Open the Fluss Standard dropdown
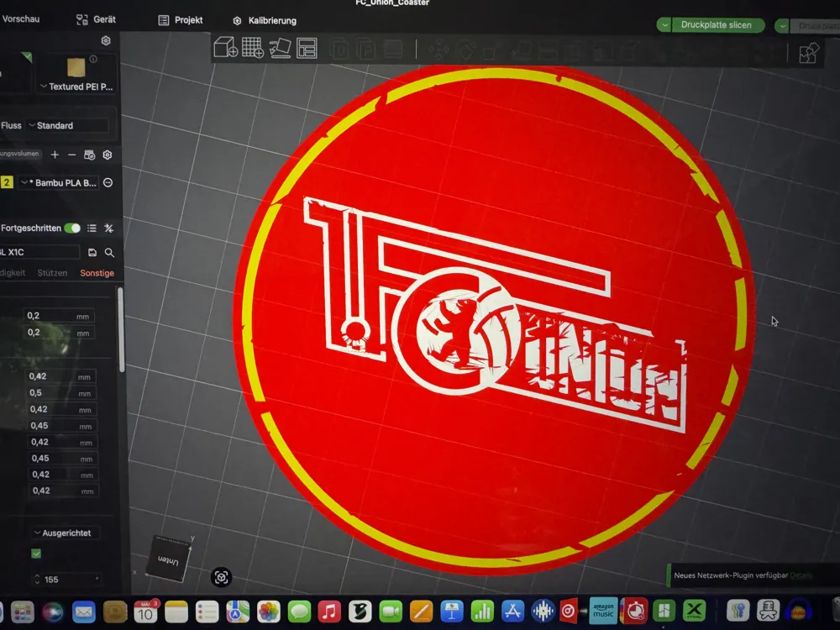 67,125
